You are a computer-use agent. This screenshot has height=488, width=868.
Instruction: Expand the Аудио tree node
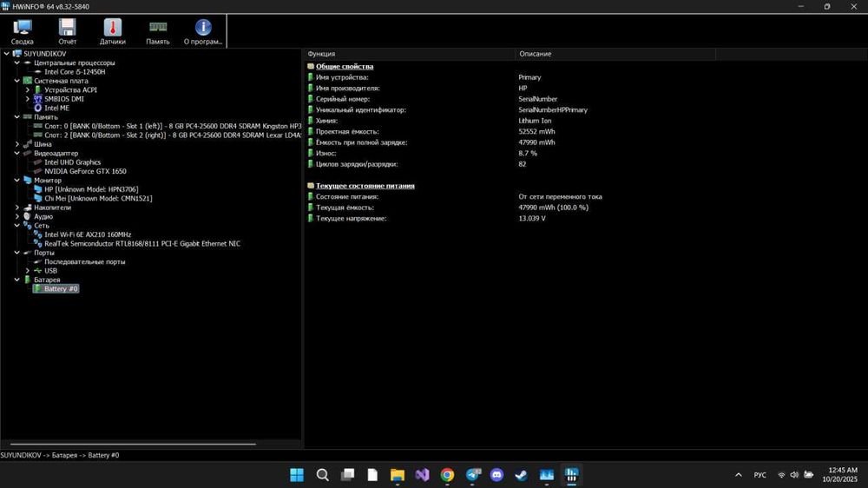point(17,216)
